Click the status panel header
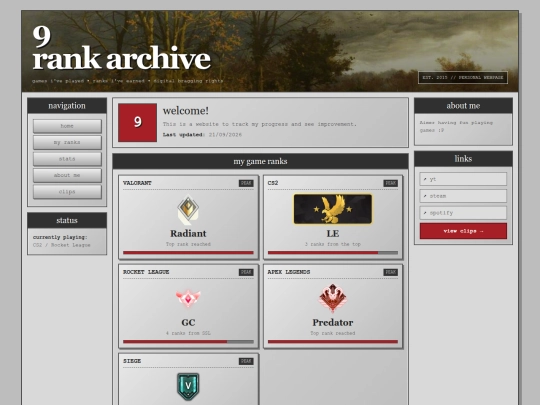The height and width of the screenshot is (405, 540). pos(67,220)
